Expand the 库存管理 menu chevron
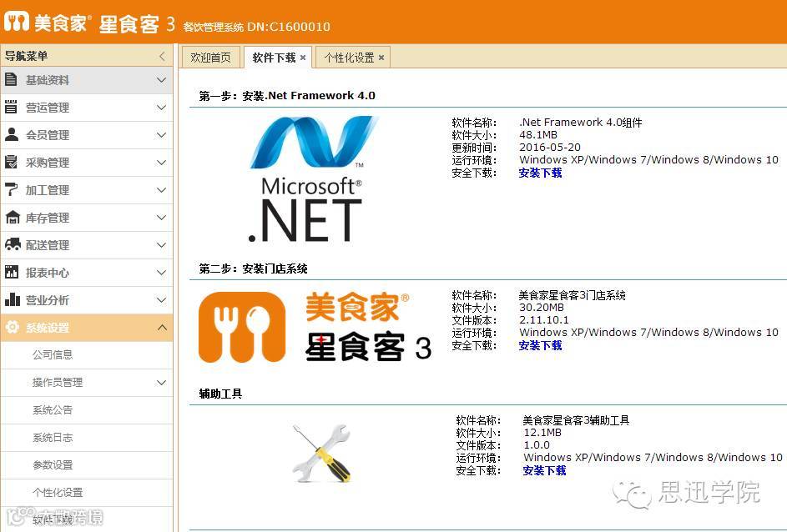This screenshot has width=787, height=532. 161,218
